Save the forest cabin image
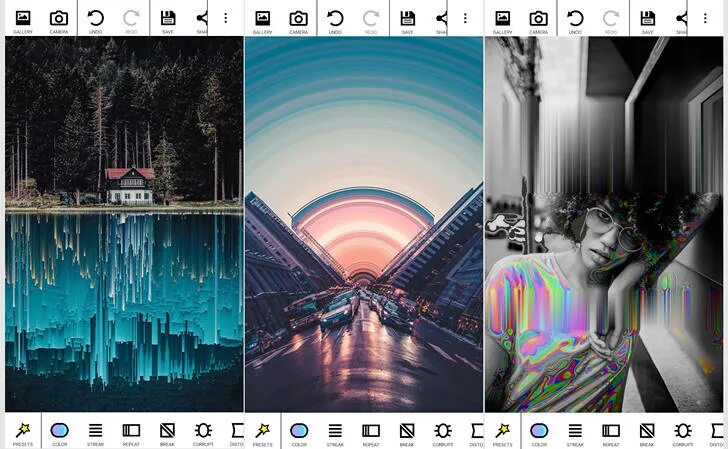This screenshot has height=449, width=728. 168,22
